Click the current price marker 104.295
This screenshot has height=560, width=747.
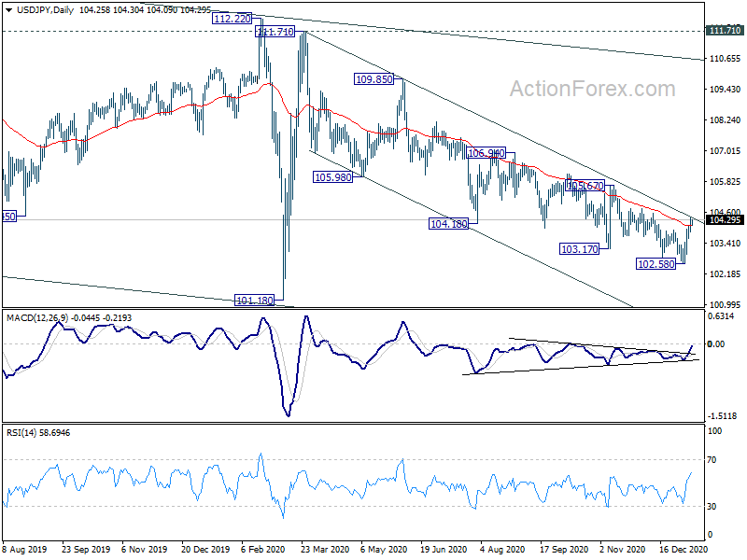point(725,220)
